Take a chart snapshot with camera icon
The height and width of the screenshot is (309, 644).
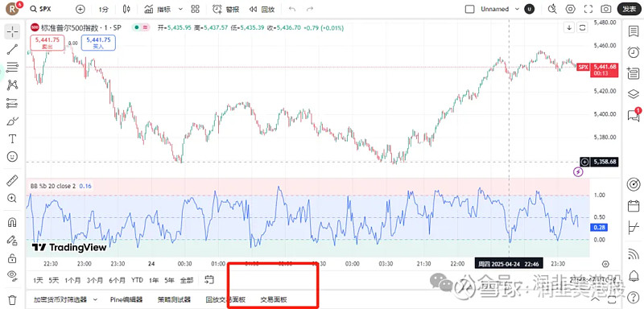605,9
